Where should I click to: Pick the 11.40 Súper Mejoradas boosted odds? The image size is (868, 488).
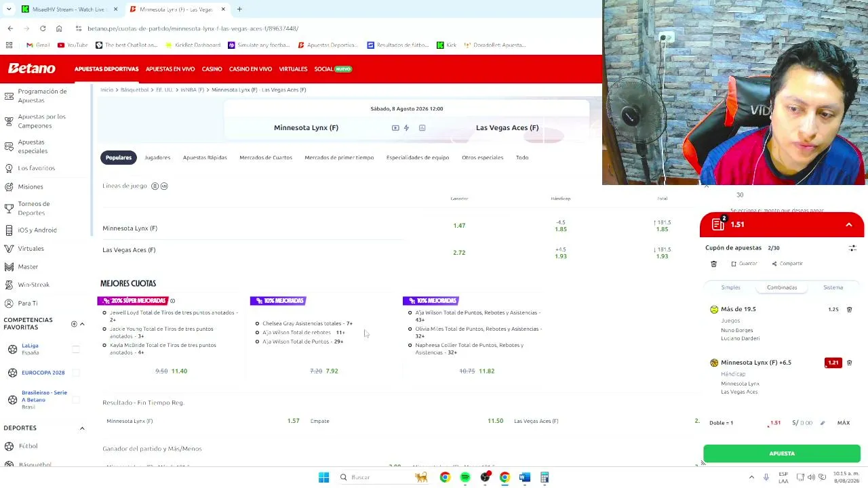click(179, 371)
